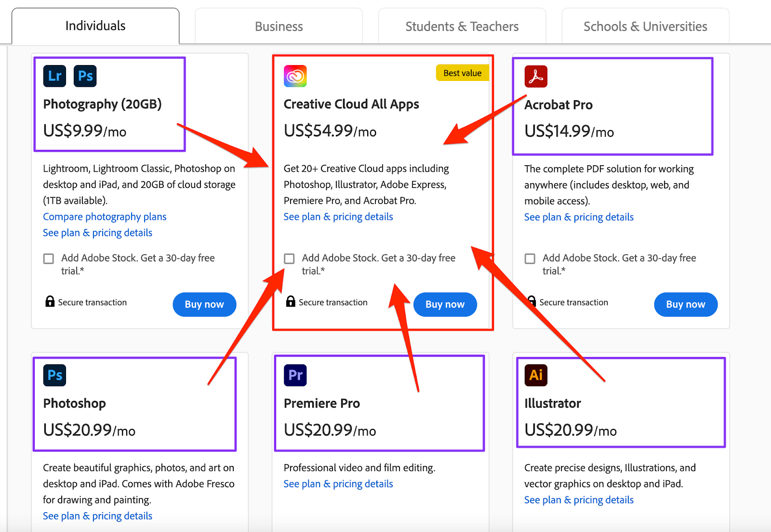Click the Premiere Pro US$20.99/mo price
The height and width of the screenshot is (532, 771).
(330, 430)
